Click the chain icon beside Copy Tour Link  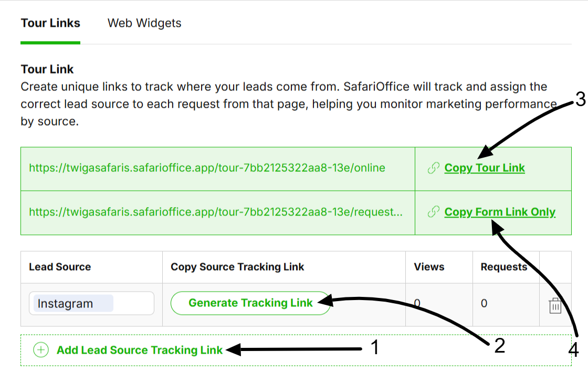point(433,168)
